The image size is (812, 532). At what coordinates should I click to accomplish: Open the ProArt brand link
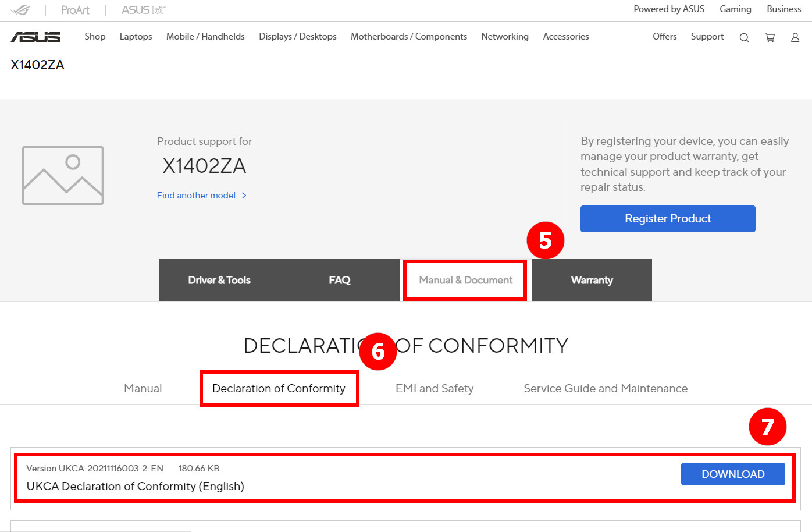75,10
